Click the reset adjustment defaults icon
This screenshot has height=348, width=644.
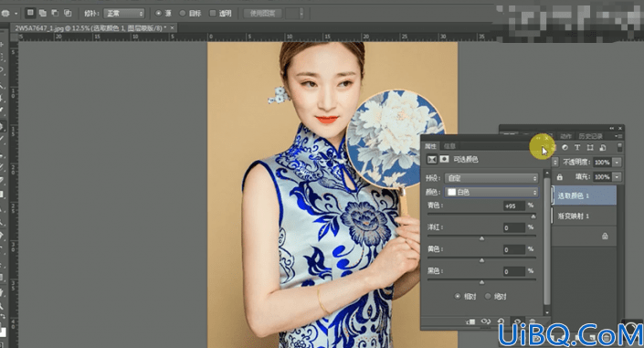click(x=501, y=322)
